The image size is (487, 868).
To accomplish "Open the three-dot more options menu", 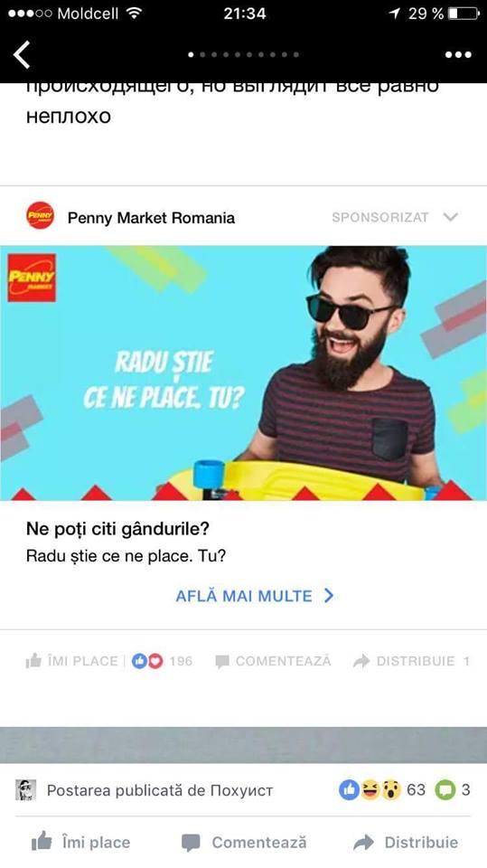I will pos(458,55).
